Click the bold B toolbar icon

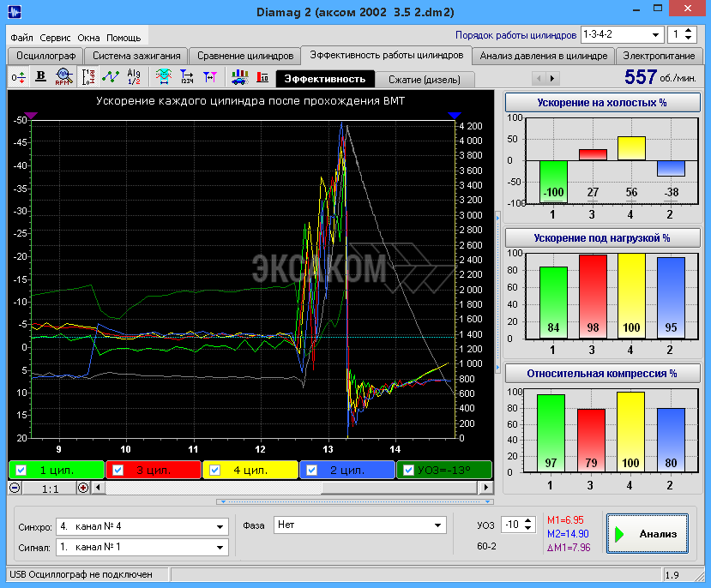click(40, 78)
